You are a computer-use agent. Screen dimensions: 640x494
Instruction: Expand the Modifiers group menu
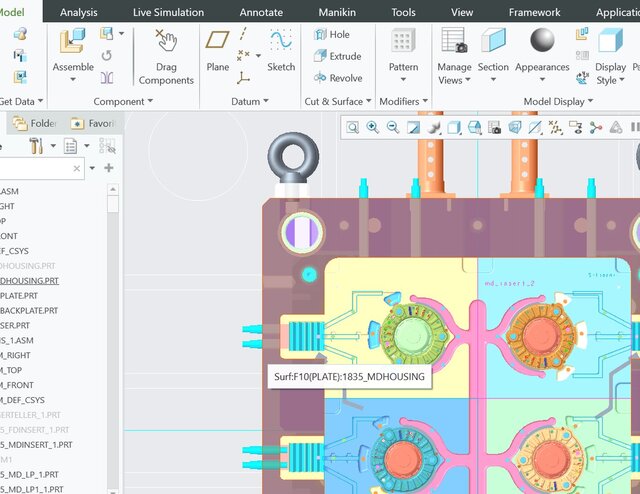tap(403, 101)
